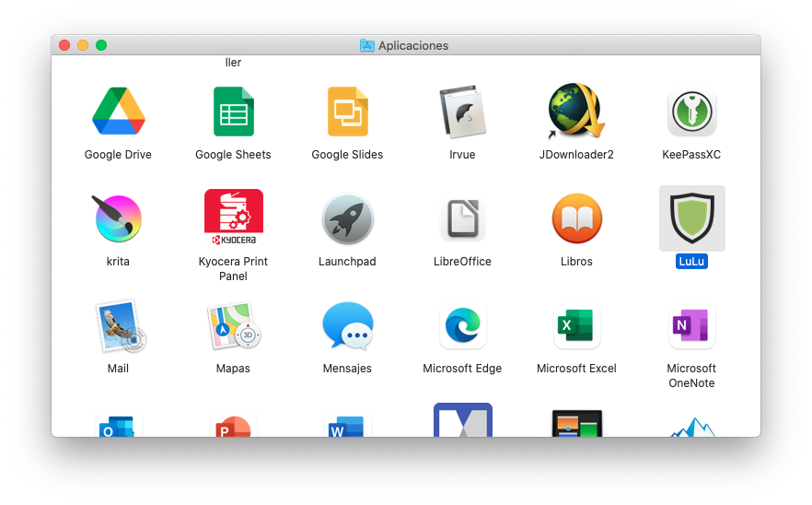
Task: Click the "Microsoft Edge" label
Action: (462, 368)
